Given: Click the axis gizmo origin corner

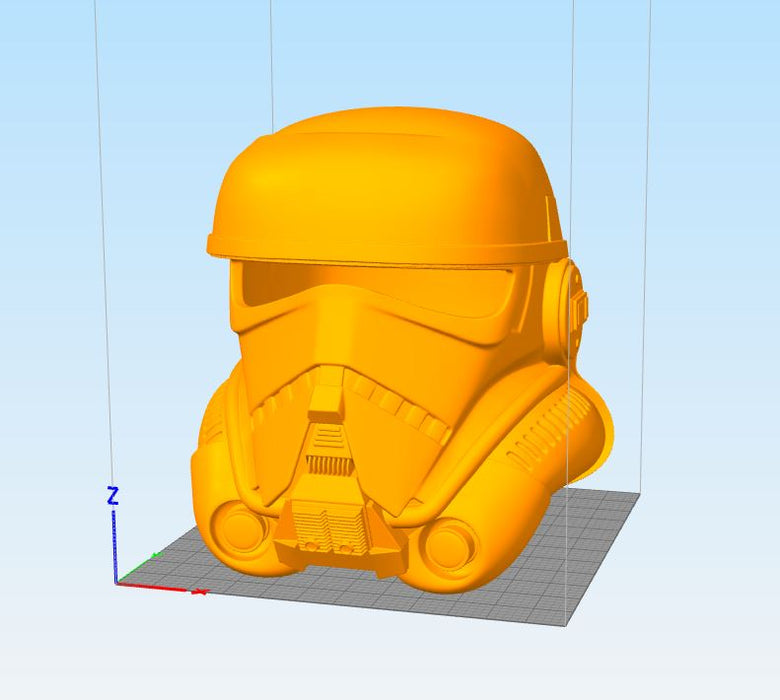Looking at the screenshot, I should 116,581.
